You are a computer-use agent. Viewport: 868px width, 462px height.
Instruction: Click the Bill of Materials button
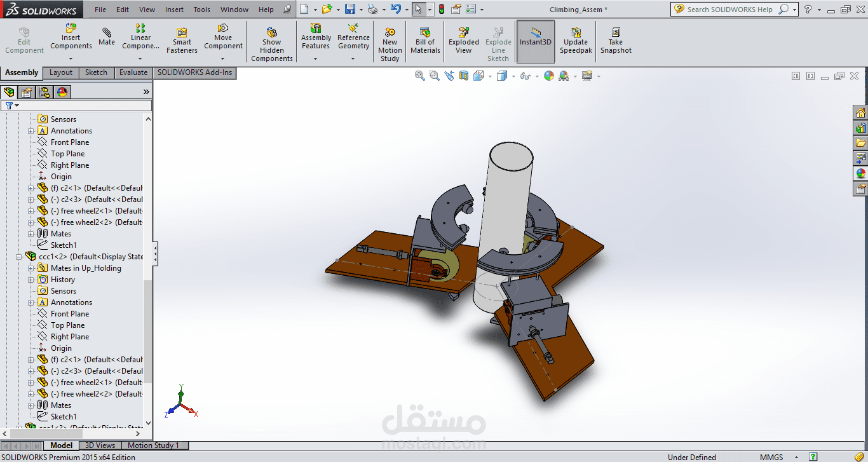click(424, 38)
